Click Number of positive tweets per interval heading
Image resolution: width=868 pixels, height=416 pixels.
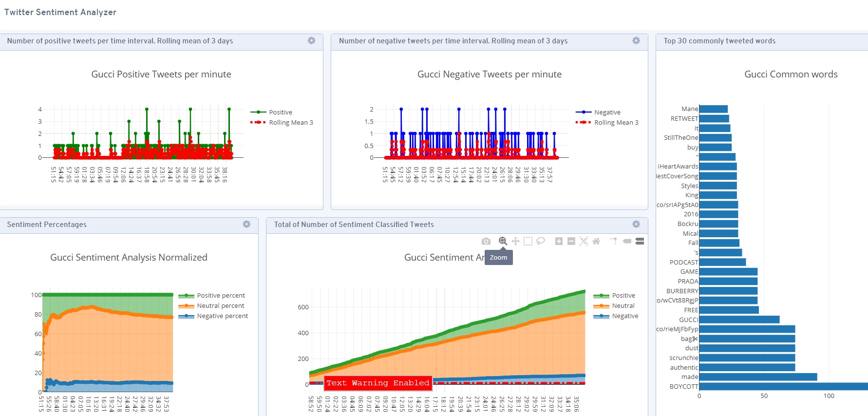click(x=120, y=41)
